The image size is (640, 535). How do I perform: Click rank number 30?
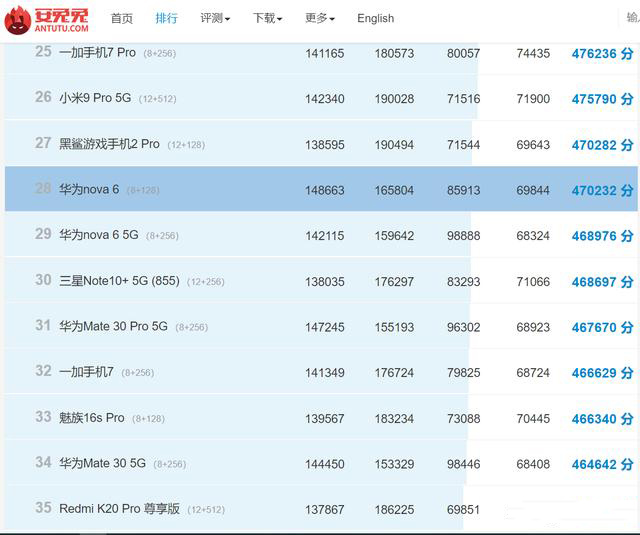43,280
